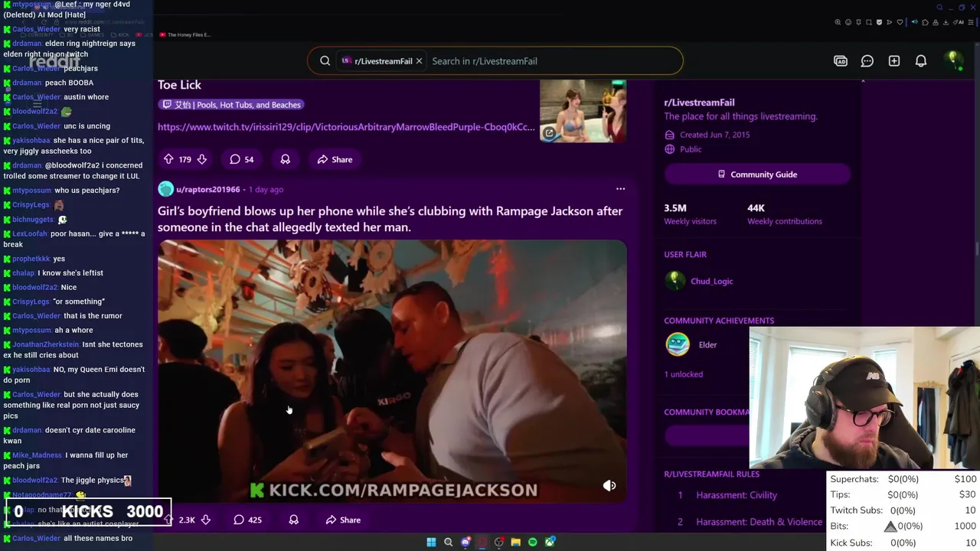Image resolution: width=980 pixels, height=551 pixels.
Task: Open the browser downloads icon
Action: pos(946,22)
